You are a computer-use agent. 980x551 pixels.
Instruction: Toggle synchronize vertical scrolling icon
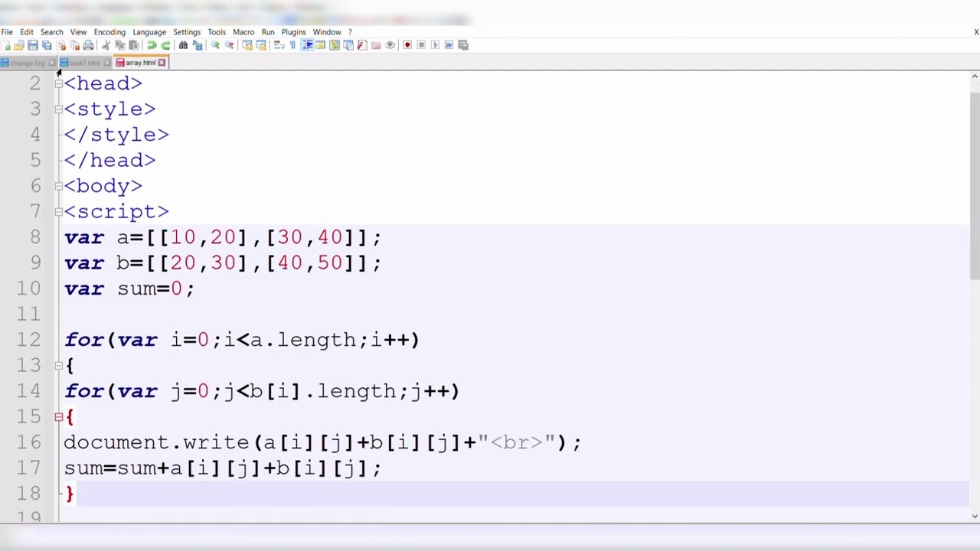[247, 45]
